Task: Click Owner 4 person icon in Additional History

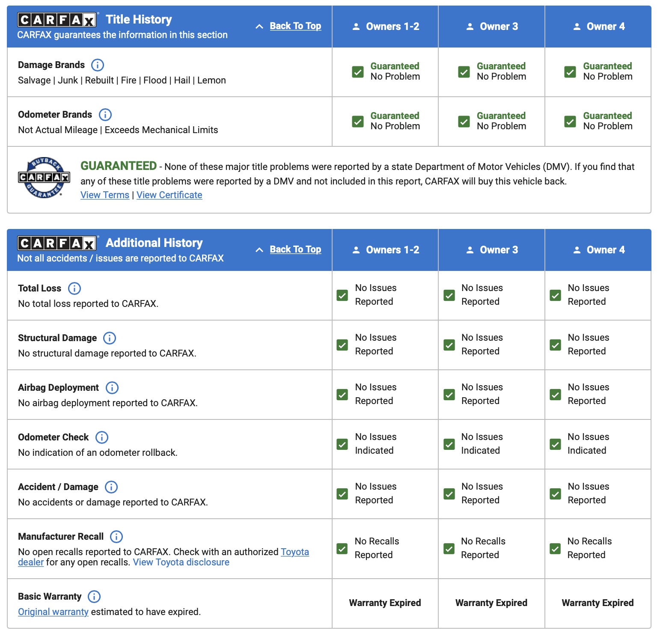Action: (x=577, y=250)
